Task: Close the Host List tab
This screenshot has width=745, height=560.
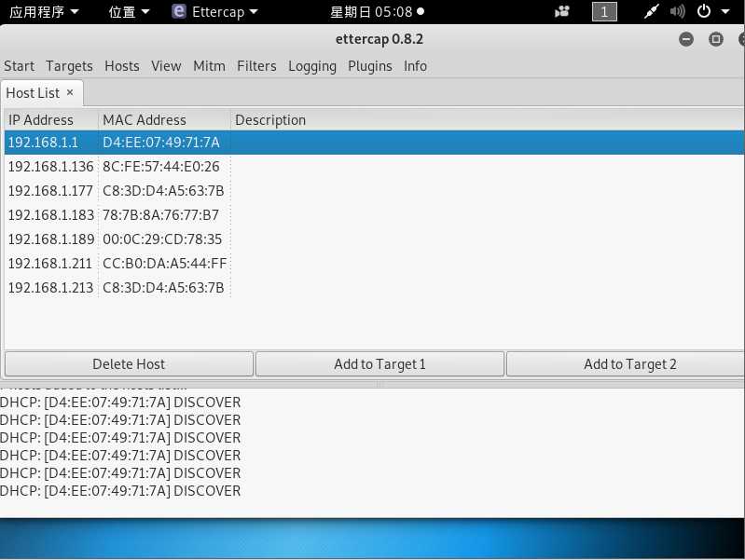Action: [70, 92]
